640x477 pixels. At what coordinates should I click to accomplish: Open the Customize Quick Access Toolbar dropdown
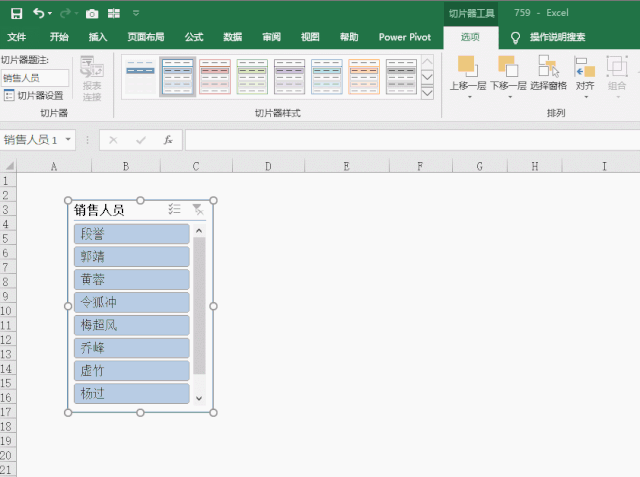[135, 13]
